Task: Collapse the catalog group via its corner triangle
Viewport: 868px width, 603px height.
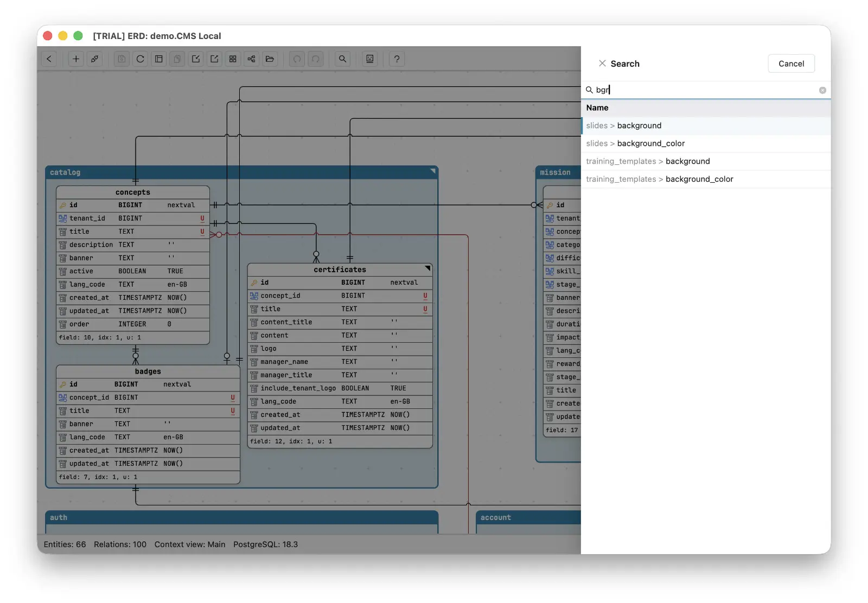Action: (x=433, y=171)
